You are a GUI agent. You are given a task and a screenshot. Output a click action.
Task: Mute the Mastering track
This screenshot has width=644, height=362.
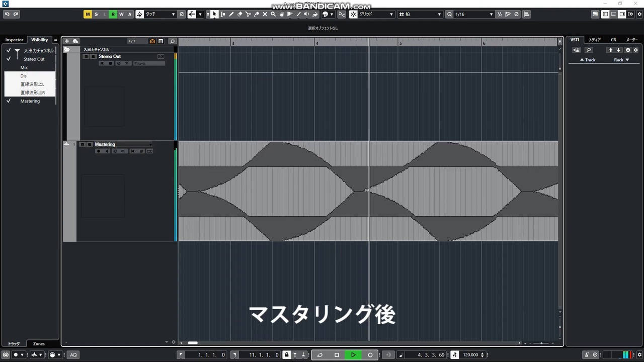point(83,144)
